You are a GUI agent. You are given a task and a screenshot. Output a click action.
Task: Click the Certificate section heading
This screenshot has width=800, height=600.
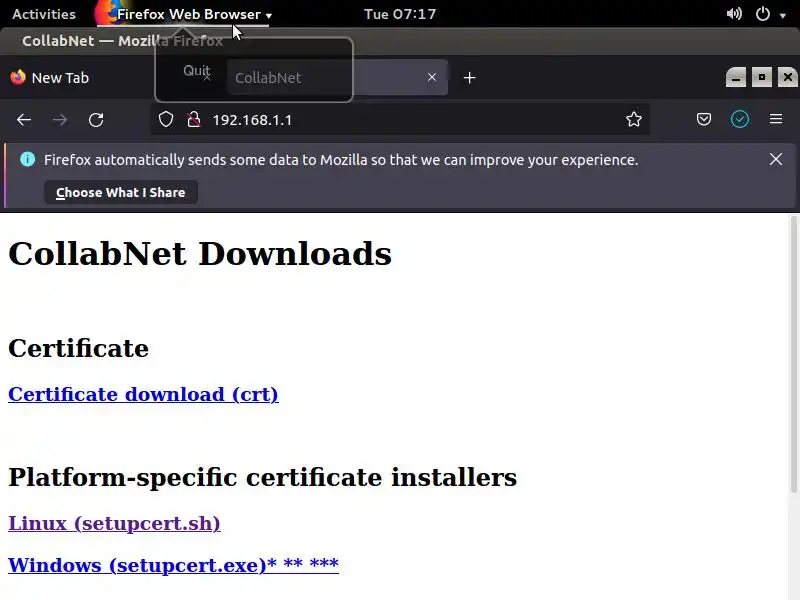pyautogui.click(x=79, y=348)
